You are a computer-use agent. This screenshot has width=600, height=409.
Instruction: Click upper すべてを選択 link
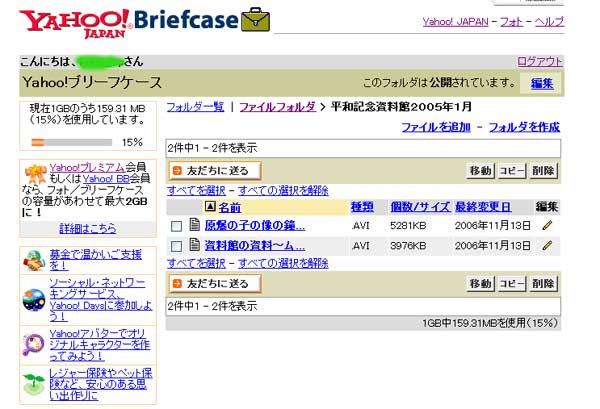click(x=196, y=191)
